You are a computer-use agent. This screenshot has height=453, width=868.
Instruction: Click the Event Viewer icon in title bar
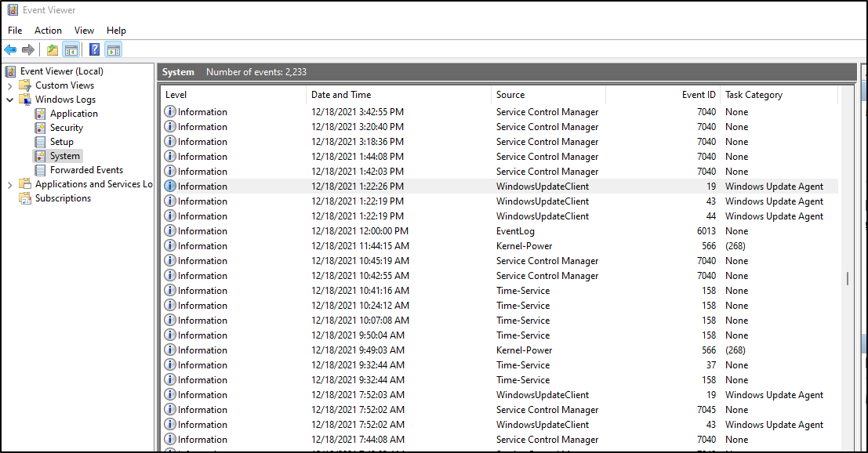click(x=13, y=10)
